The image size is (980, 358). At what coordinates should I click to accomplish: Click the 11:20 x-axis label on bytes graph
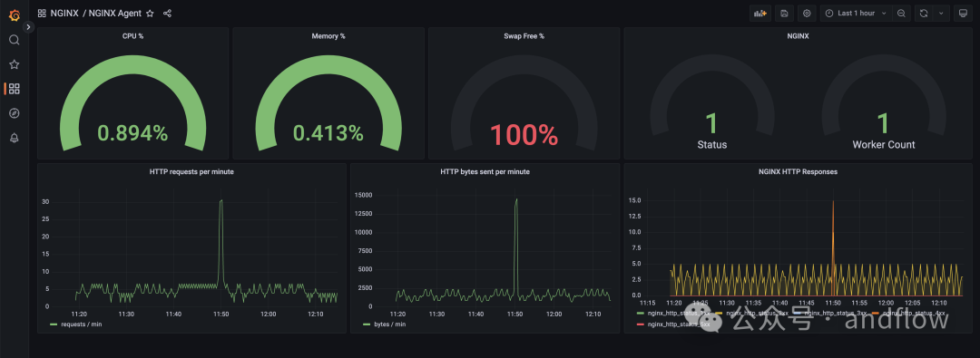pyautogui.click(x=399, y=314)
